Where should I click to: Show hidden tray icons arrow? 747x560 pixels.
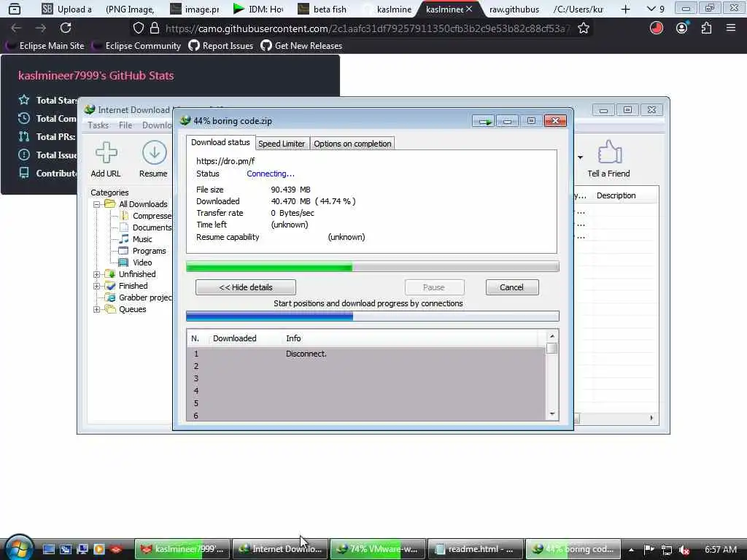coord(631,550)
